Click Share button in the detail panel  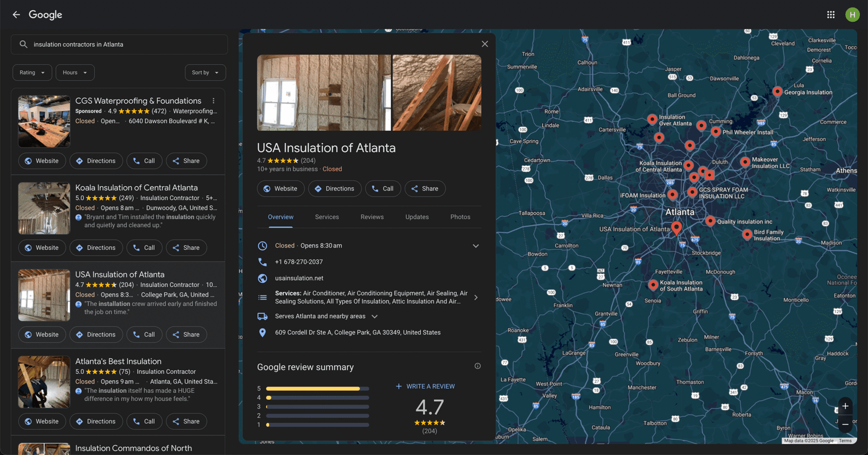coord(425,188)
